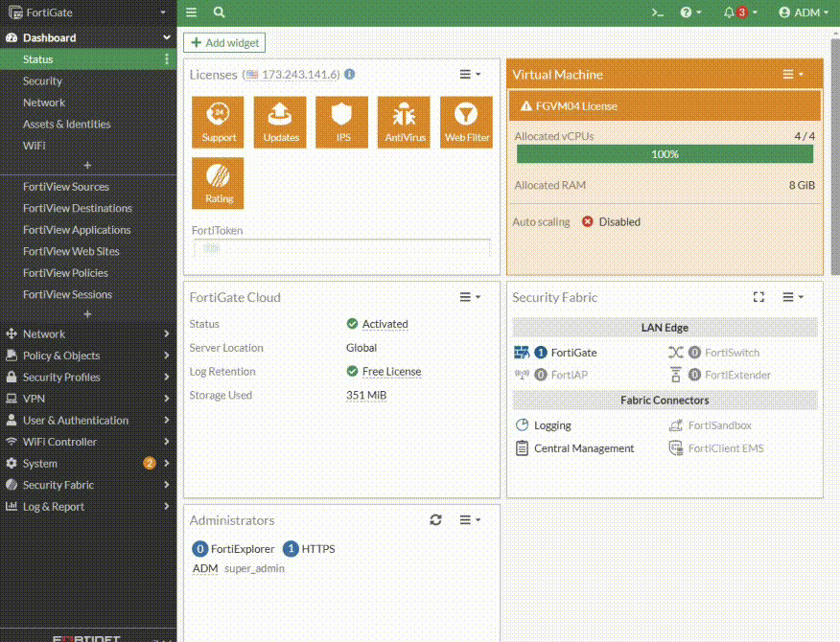Viewport: 840px width, 642px height.
Task: Click the vCPU 100% usage bar
Action: [x=665, y=154]
